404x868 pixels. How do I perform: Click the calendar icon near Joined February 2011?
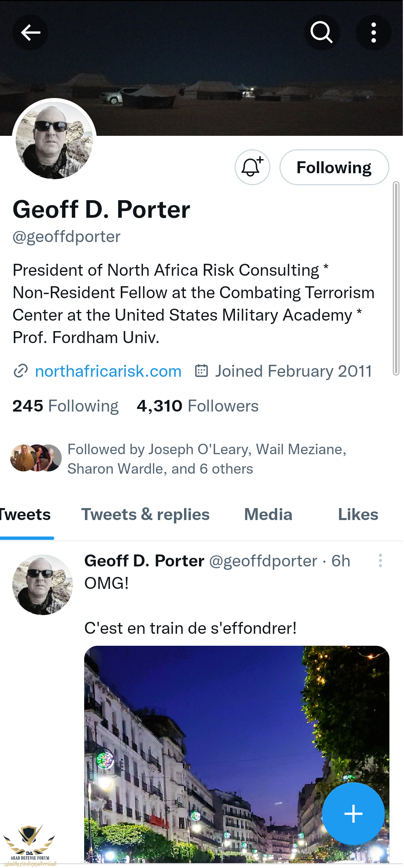[202, 371]
